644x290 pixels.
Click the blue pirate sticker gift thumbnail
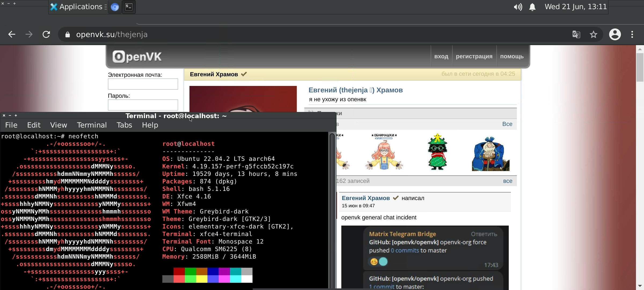click(491, 154)
